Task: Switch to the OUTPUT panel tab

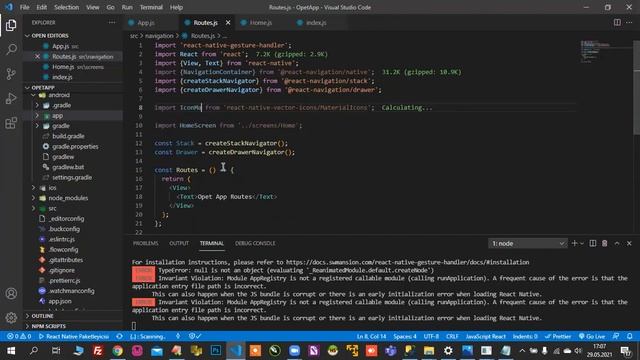Action: coord(179,243)
